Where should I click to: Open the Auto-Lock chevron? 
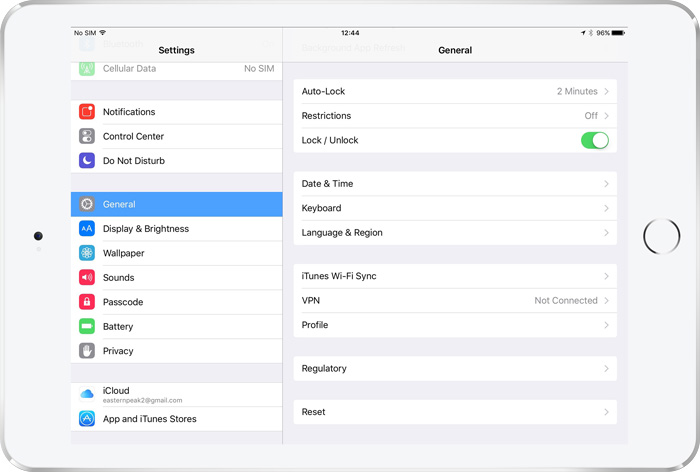tap(606, 91)
